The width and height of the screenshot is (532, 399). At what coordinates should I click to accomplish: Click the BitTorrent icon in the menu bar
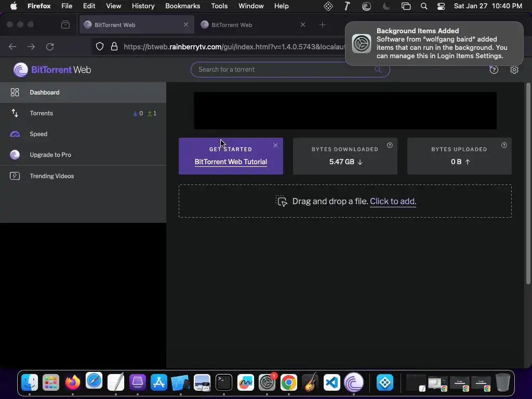coord(366,6)
